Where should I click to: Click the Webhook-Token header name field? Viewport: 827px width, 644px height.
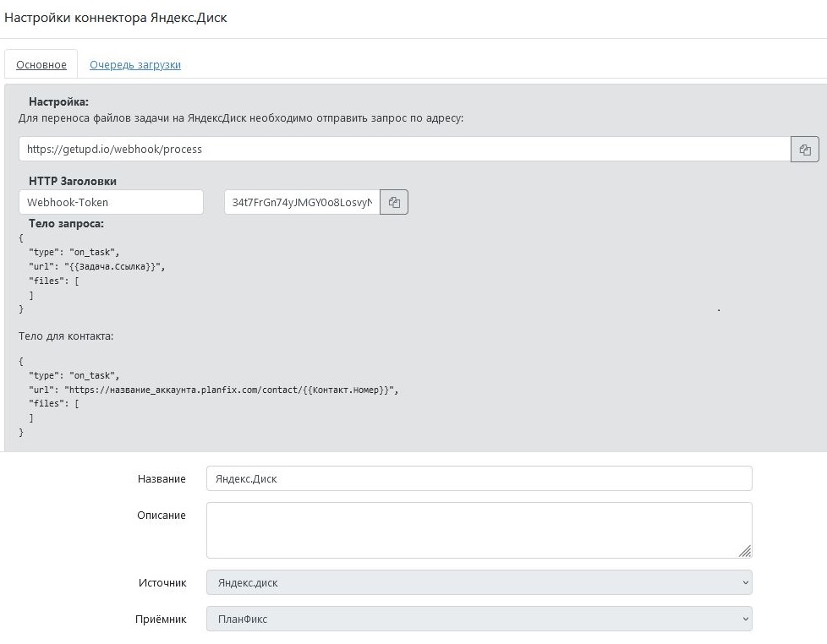[111, 202]
